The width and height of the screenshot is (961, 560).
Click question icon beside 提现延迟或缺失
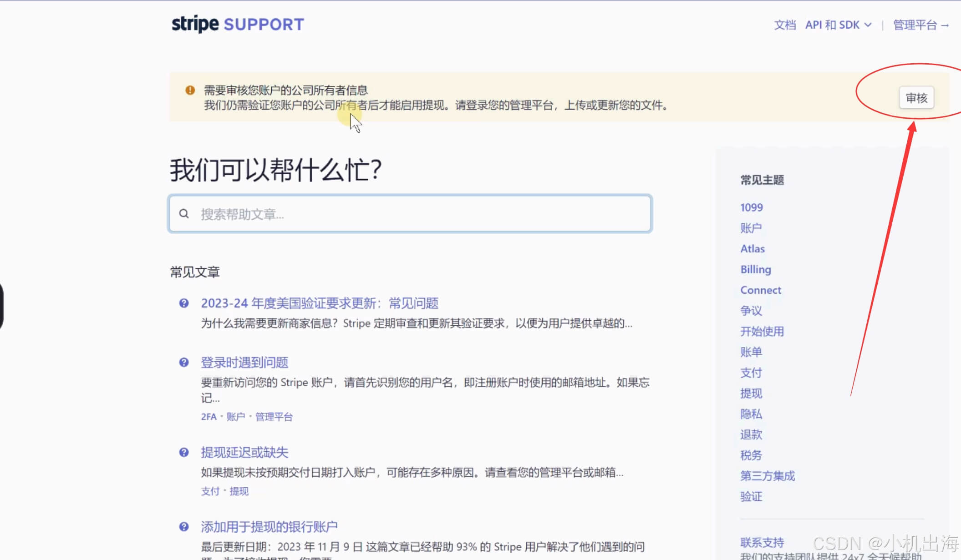coord(184,452)
